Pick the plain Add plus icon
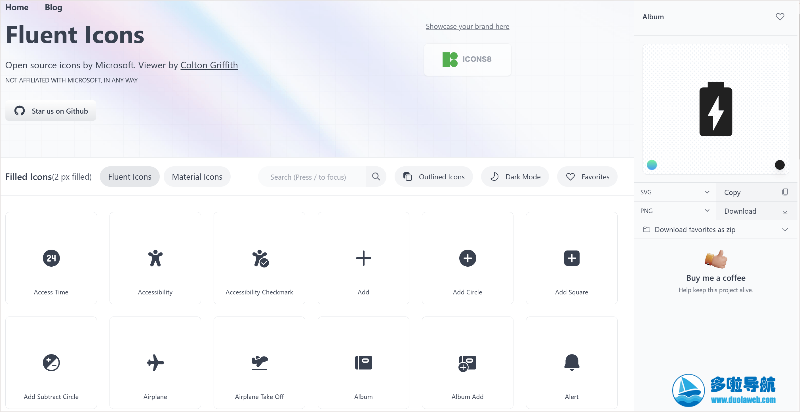800x412 pixels. tap(363, 259)
